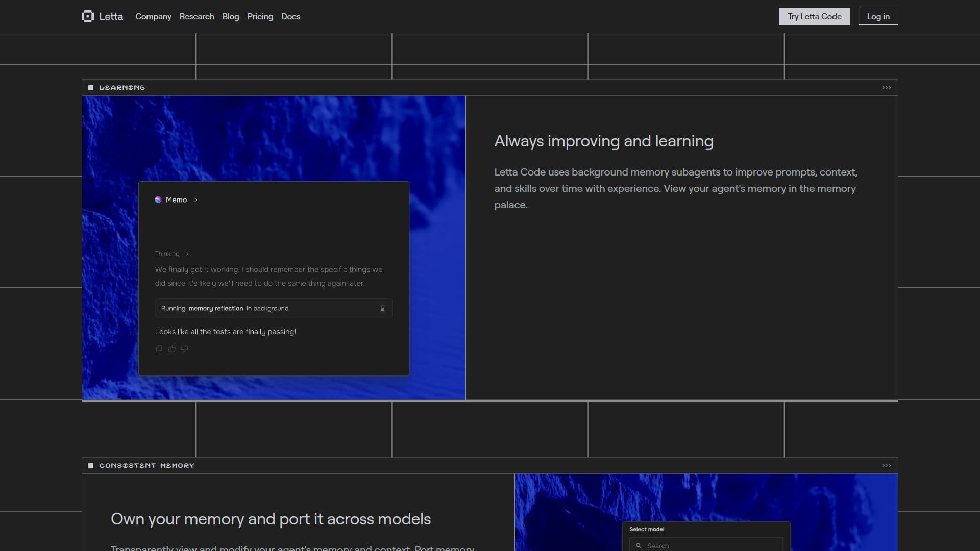Viewport: 980px width, 551px height.
Task: Click the 'Thinking' label text
Action: pos(167,254)
